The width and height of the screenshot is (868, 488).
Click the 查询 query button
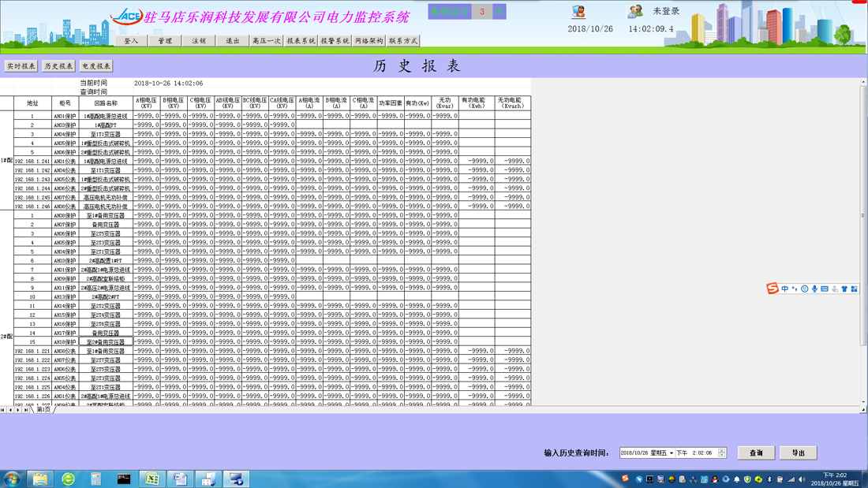click(756, 453)
